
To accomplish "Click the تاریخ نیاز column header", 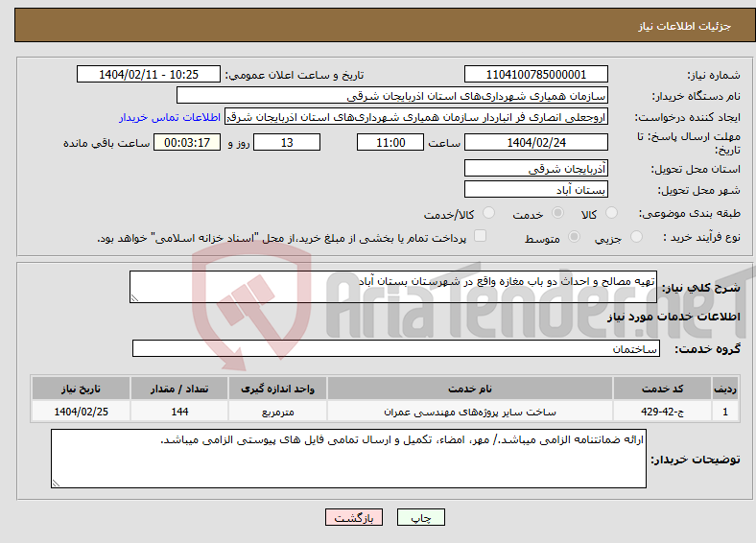I will [81, 389].
